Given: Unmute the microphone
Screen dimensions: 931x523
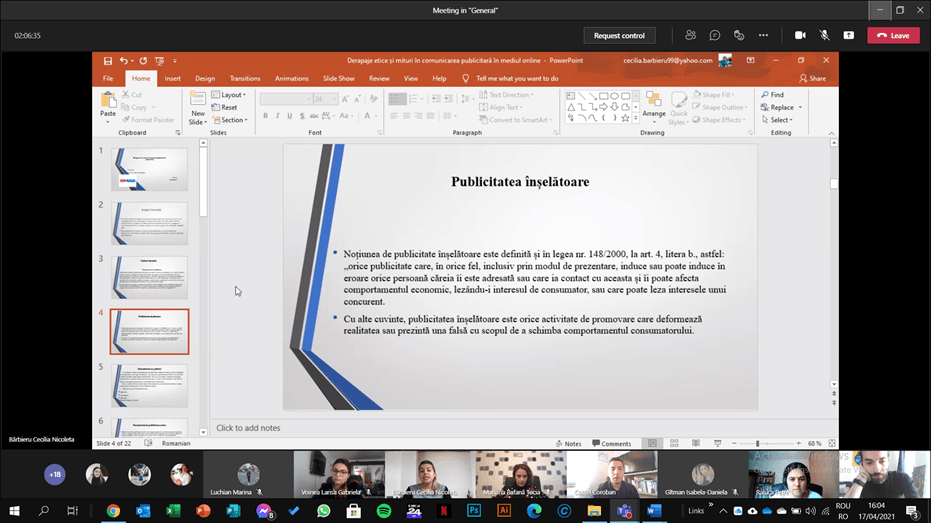Looking at the screenshot, I should click(x=824, y=35).
